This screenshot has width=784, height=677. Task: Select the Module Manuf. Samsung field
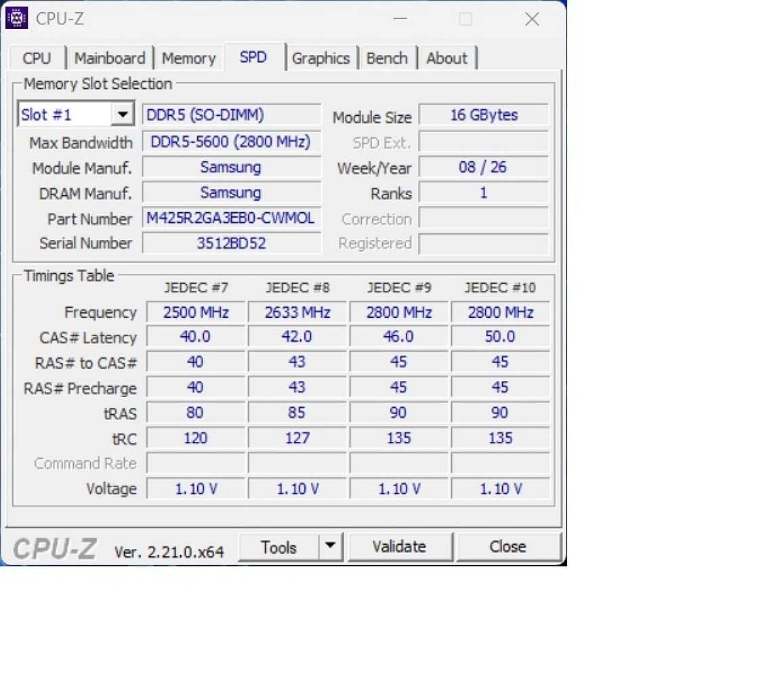[x=231, y=167]
